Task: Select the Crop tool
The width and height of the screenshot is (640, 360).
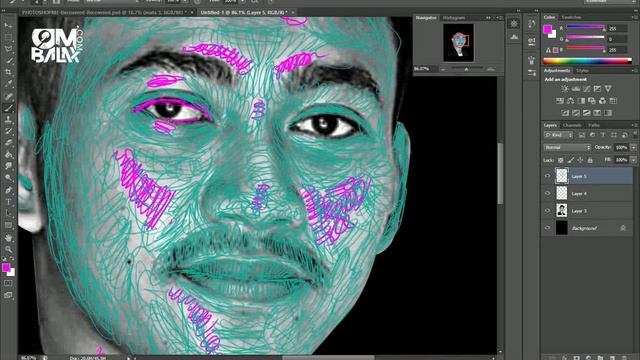Action: (x=8, y=72)
